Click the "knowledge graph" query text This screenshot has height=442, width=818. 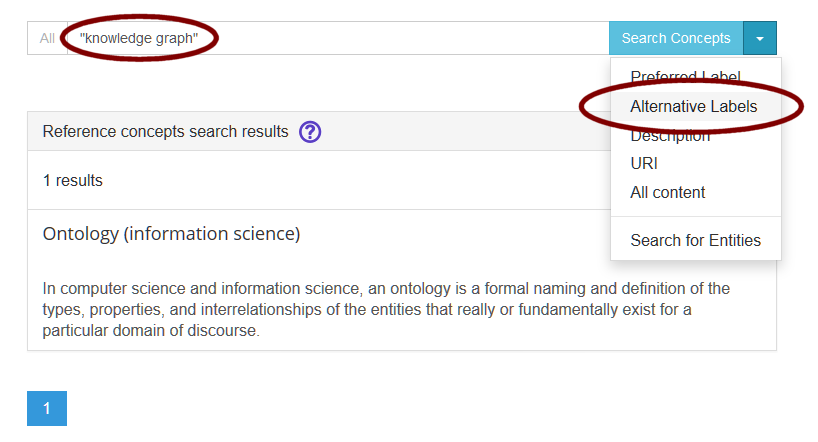[139, 38]
